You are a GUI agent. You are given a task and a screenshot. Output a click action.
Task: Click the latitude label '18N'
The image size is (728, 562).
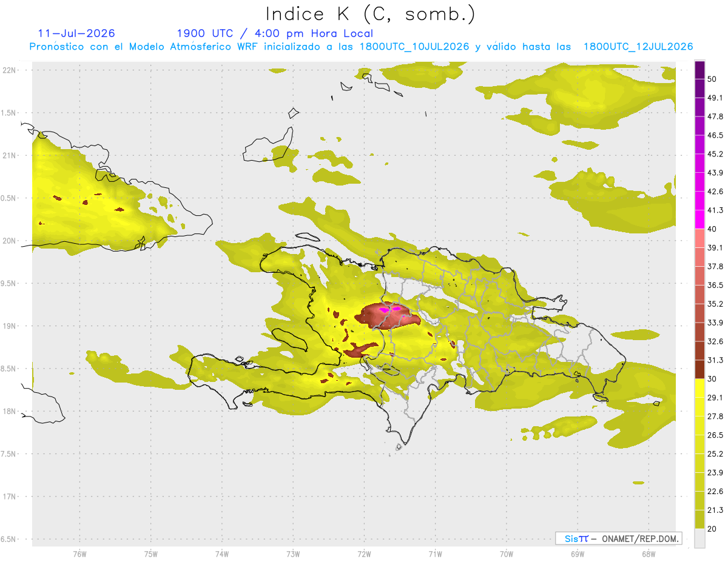tap(10, 411)
